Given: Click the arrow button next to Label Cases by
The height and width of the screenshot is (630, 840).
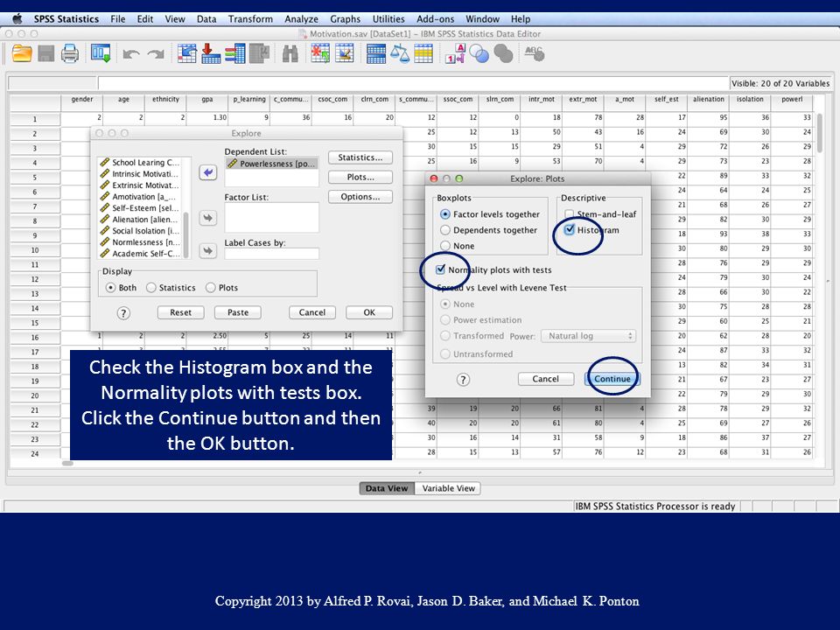Looking at the screenshot, I should point(208,250).
